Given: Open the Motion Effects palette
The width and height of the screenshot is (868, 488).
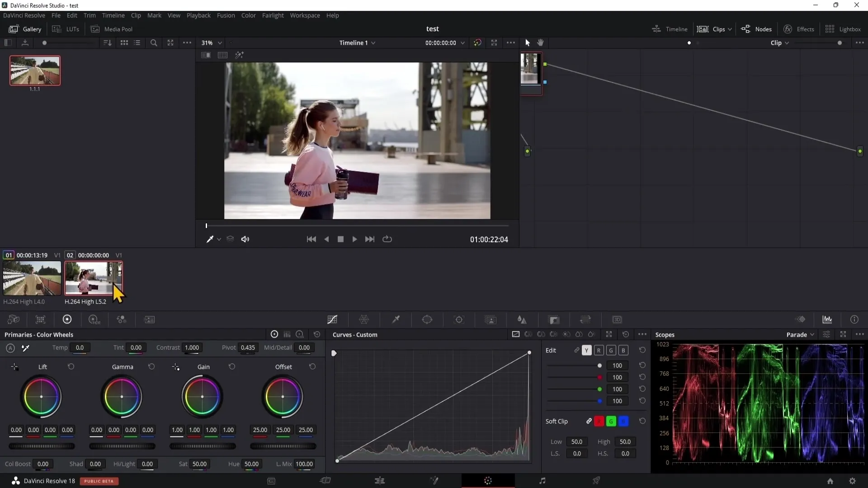Looking at the screenshot, I should [149, 319].
